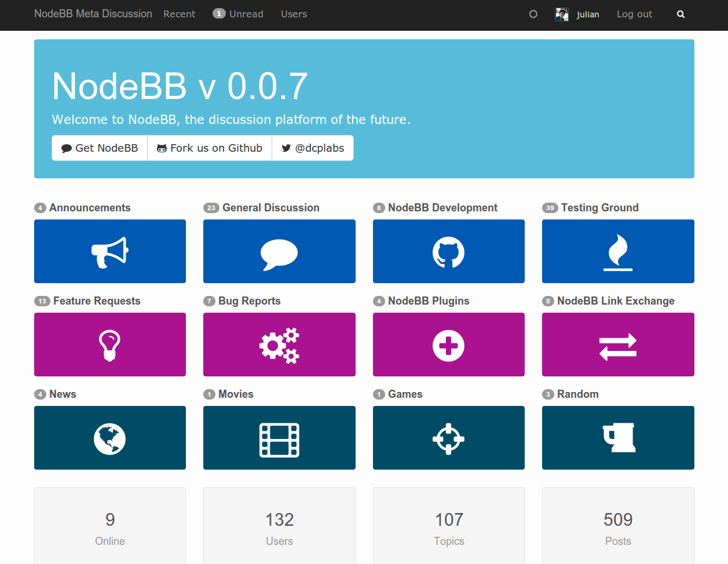Open General Discussion speech bubble tile
This screenshot has width=728, height=564.
(279, 251)
